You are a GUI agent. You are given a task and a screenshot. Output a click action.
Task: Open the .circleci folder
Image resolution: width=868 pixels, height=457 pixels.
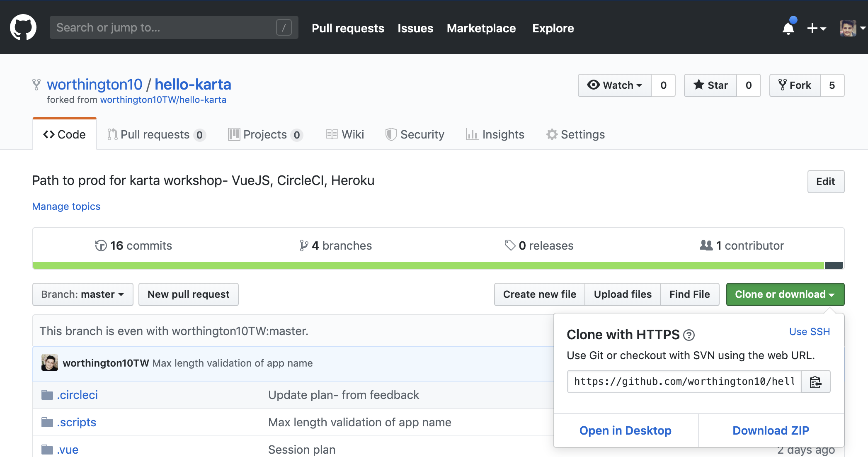77,395
